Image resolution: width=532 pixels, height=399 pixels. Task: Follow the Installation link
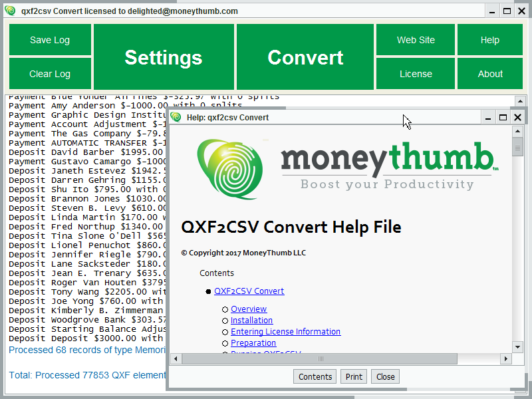point(251,321)
